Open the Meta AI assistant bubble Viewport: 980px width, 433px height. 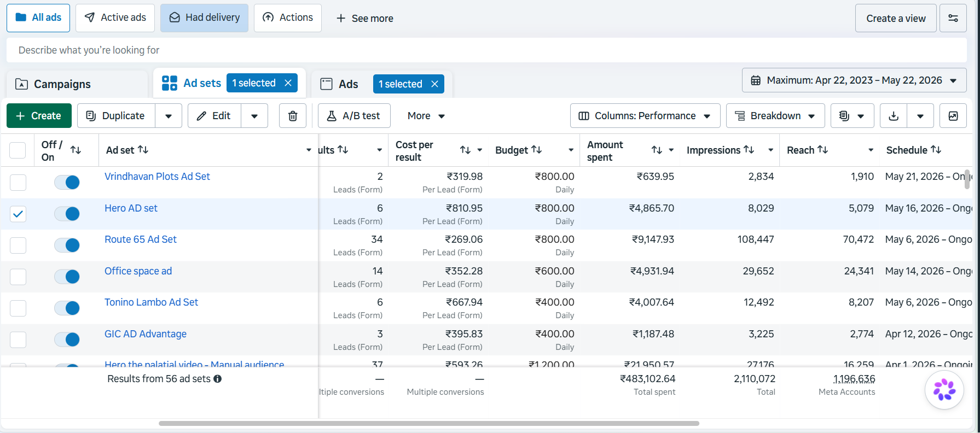944,390
